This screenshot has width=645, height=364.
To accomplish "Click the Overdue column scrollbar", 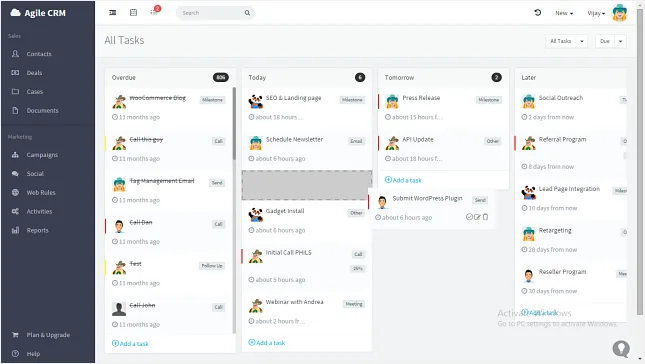I will [234, 123].
